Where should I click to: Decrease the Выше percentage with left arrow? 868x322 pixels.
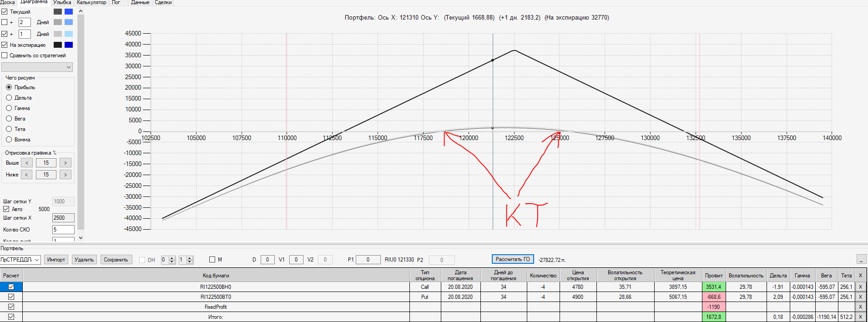pos(27,163)
